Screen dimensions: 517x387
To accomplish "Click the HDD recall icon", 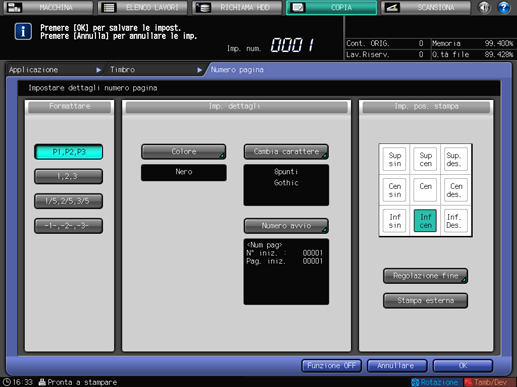I will point(203,7).
